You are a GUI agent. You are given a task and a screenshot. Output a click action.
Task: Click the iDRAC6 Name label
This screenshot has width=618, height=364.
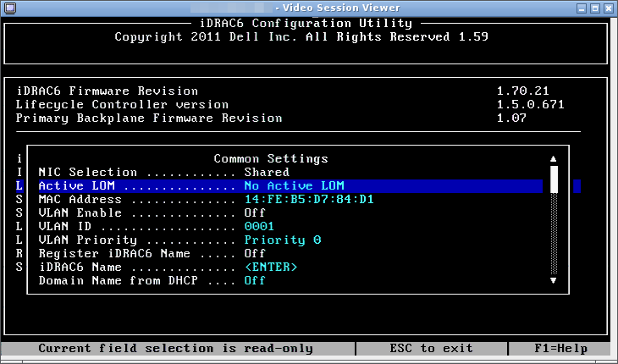click(80, 267)
